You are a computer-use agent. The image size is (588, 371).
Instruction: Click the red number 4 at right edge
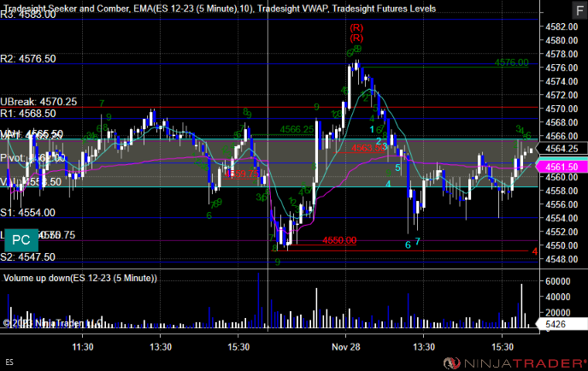(x=535, y=251)
